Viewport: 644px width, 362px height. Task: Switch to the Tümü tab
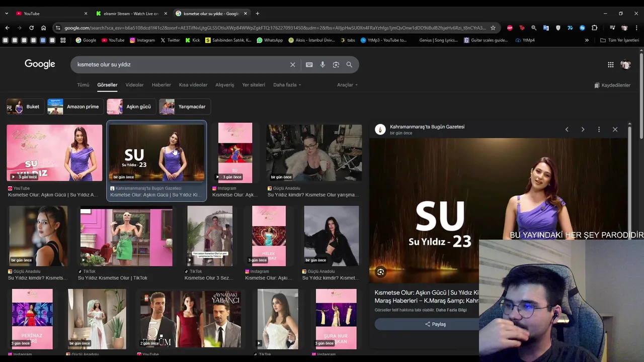83,85
